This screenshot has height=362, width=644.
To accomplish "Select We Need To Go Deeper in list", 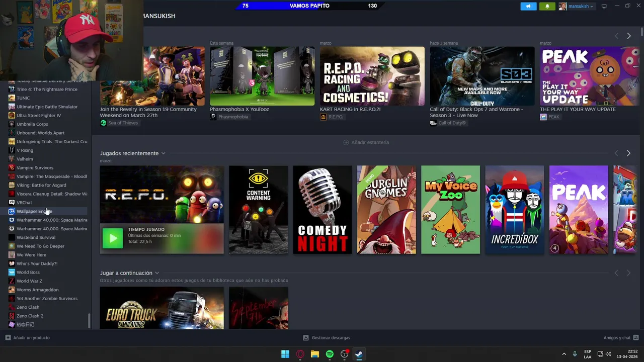I will tap(48, 246).
